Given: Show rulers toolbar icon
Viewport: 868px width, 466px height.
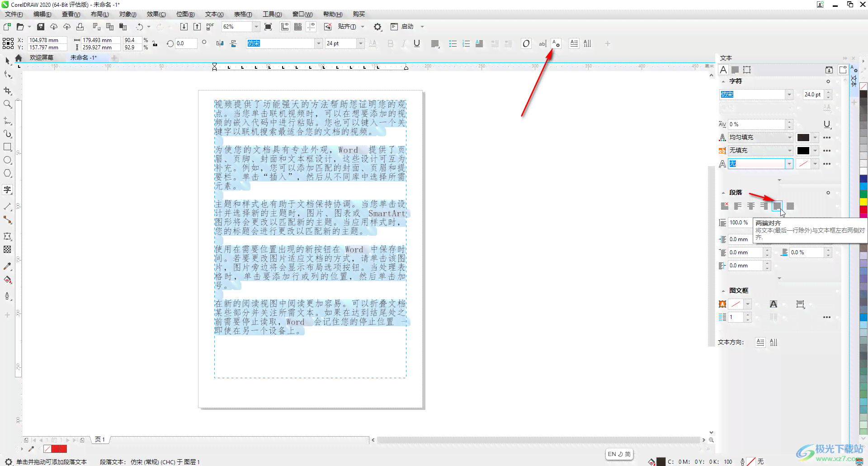Looking at the screenshot, I should [285, 27].
